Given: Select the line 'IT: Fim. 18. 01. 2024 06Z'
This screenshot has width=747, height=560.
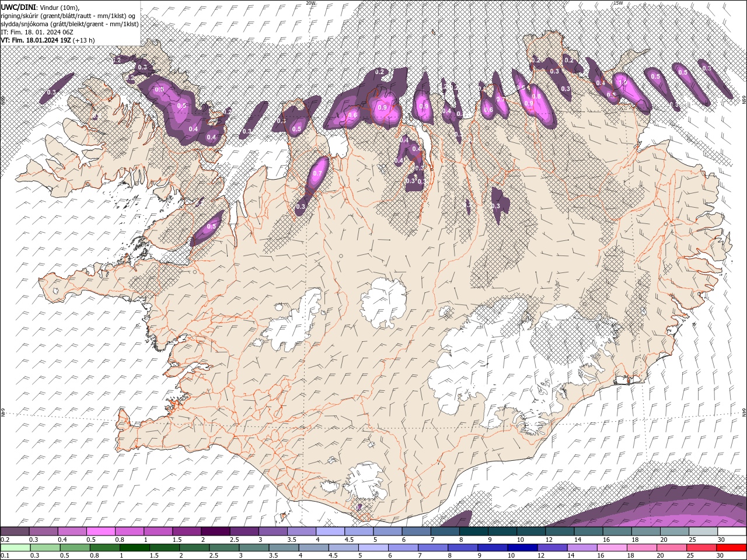Looking at the screenshot, I should coord(36,32).
